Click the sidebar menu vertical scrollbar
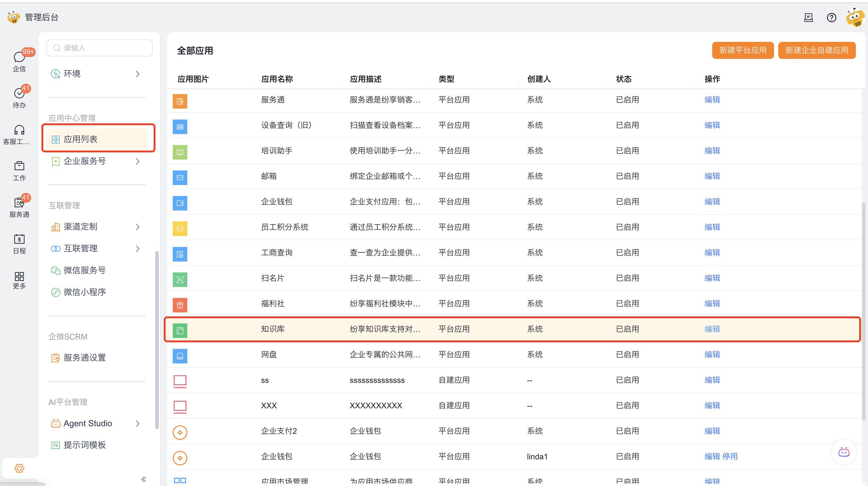 [157, 340]
